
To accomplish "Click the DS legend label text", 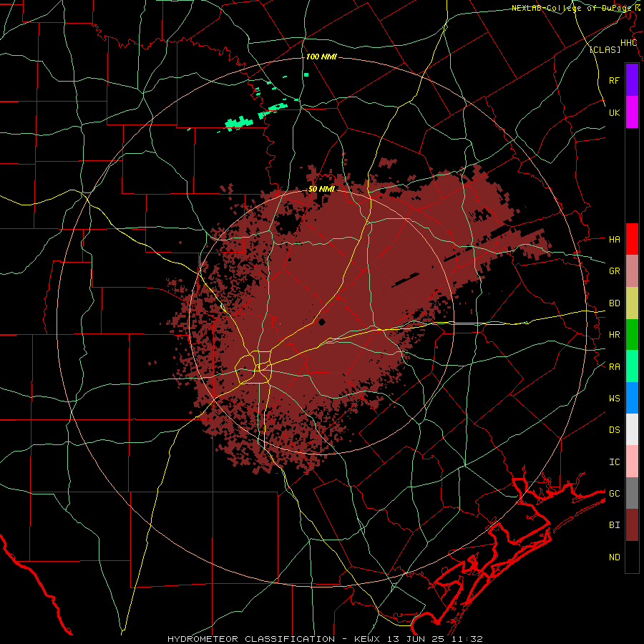I will 614,429.
